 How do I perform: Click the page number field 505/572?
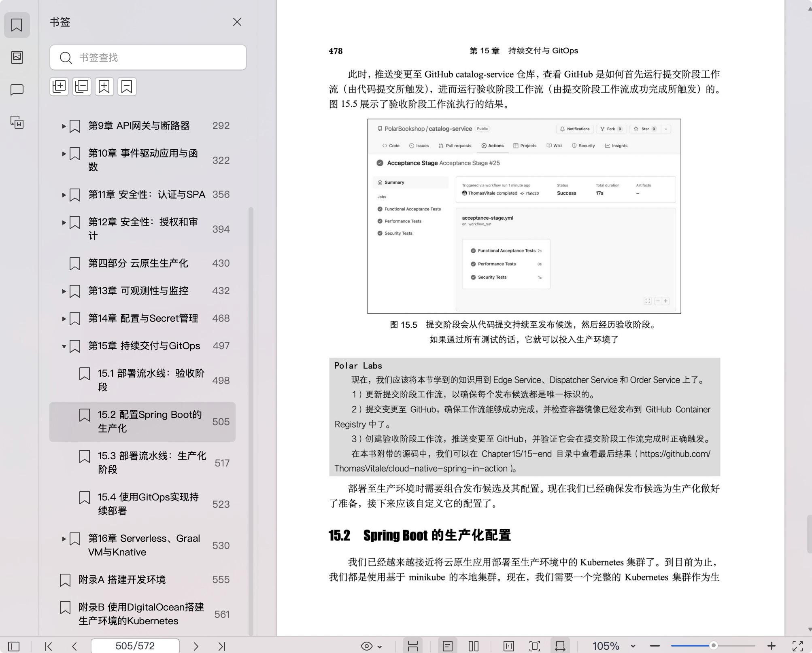(135, 646)
